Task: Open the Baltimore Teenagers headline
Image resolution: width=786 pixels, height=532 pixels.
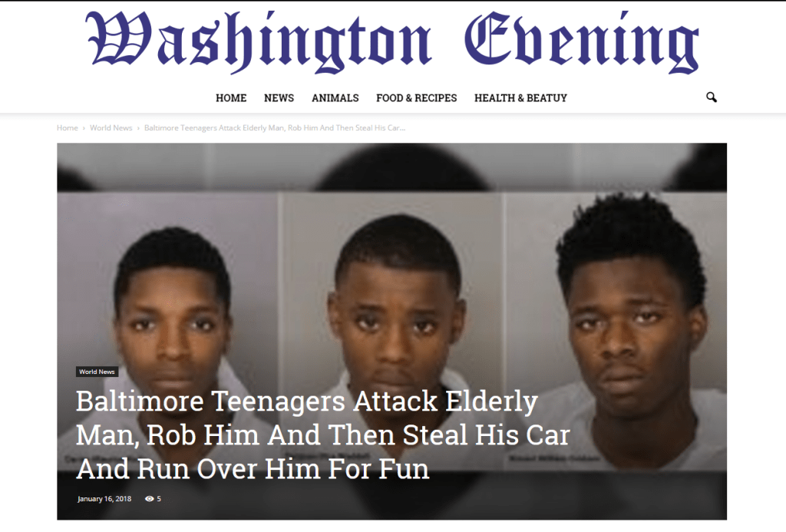Action: pos(323,435)
